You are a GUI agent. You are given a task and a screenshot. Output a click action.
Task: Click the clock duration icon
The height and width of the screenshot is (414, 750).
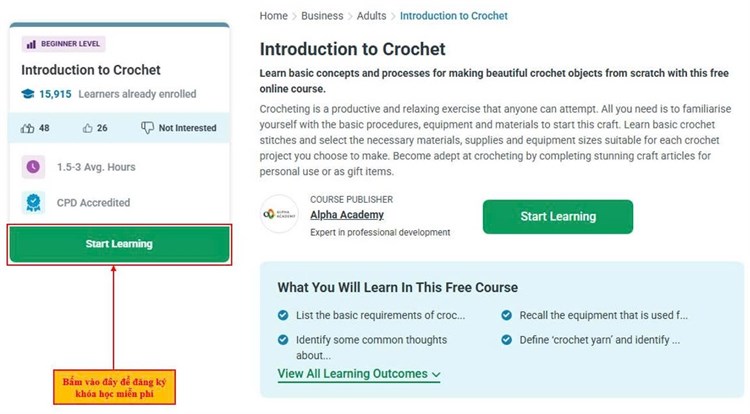pyautogui.click(x=33, y=167)
